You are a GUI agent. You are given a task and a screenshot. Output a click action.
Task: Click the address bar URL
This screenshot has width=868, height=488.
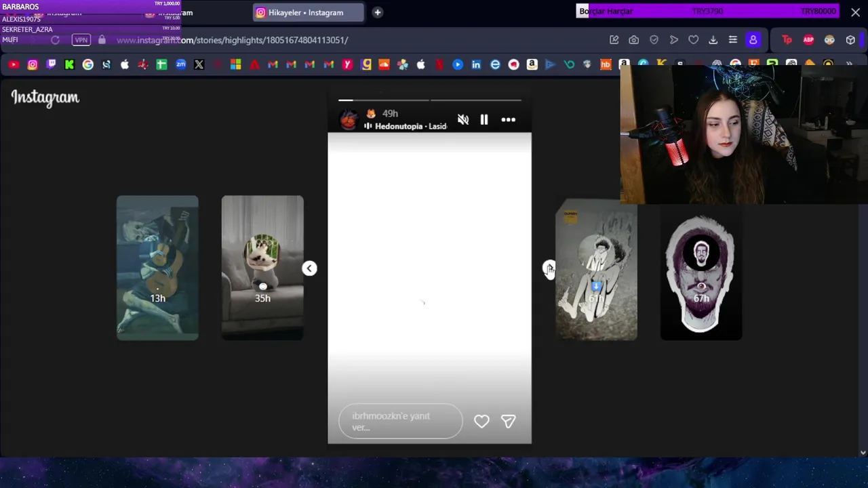(x=233, y=40)
